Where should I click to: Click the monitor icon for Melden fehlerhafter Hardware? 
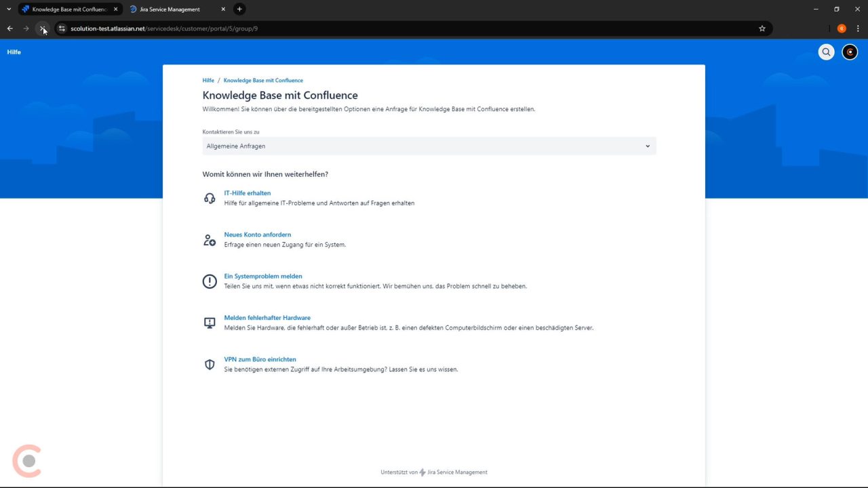210,323
